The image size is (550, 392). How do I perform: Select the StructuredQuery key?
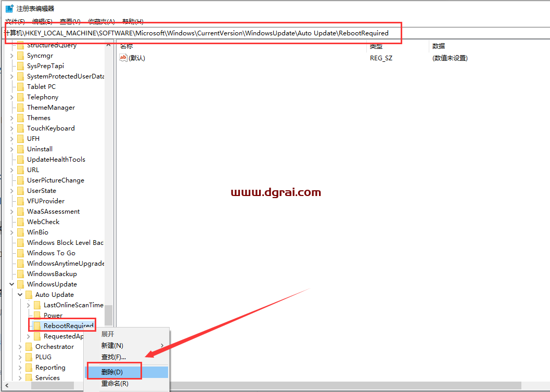[x=52, y=45]
